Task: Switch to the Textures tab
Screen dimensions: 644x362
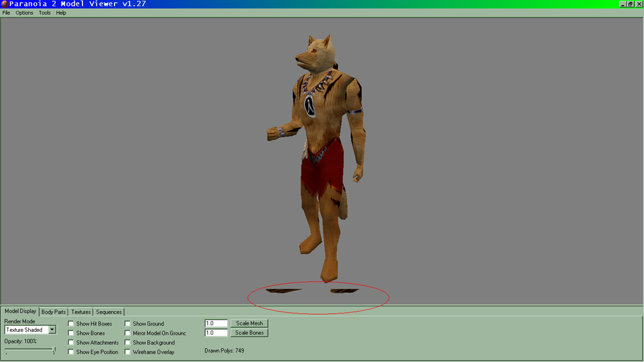Action: (x=80, y=312)
